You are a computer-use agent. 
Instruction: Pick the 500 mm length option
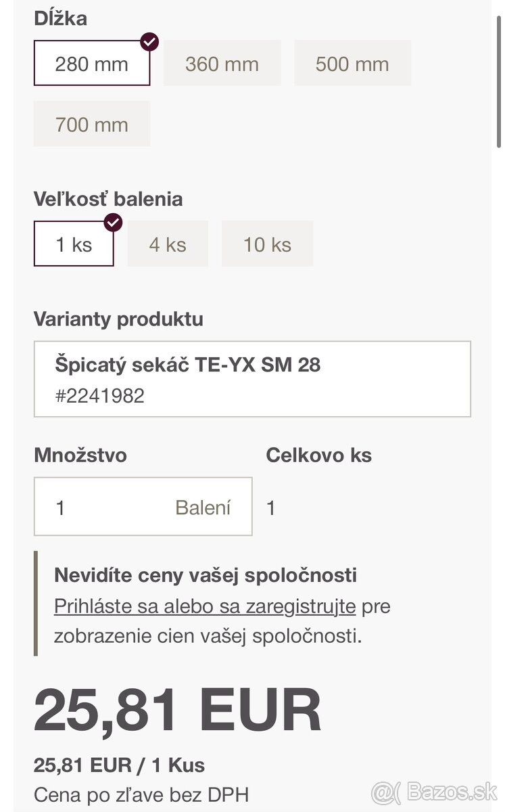click(x=352, y=64)
